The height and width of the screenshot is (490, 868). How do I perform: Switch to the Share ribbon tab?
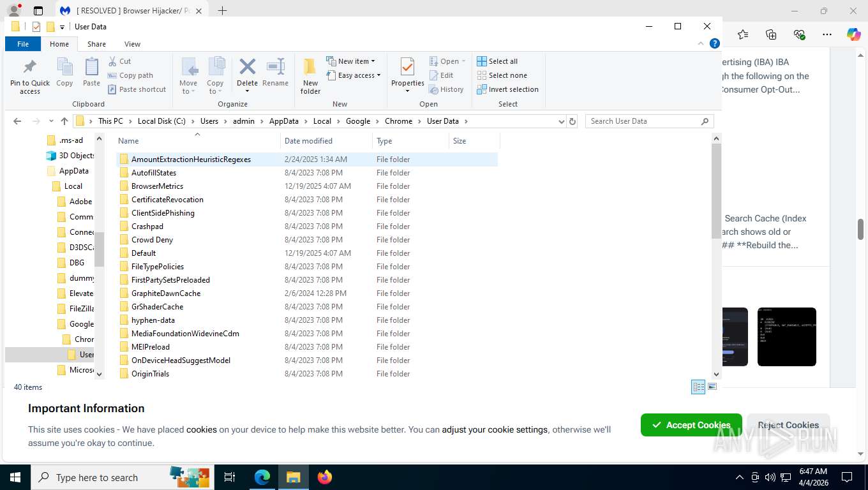[97, 44]
